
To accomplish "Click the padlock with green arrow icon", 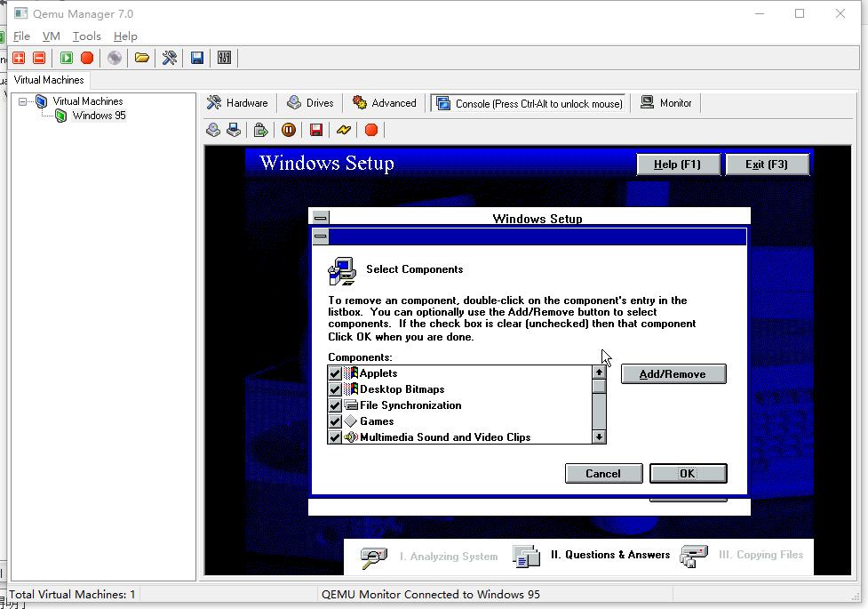I will tap(260, 130).
